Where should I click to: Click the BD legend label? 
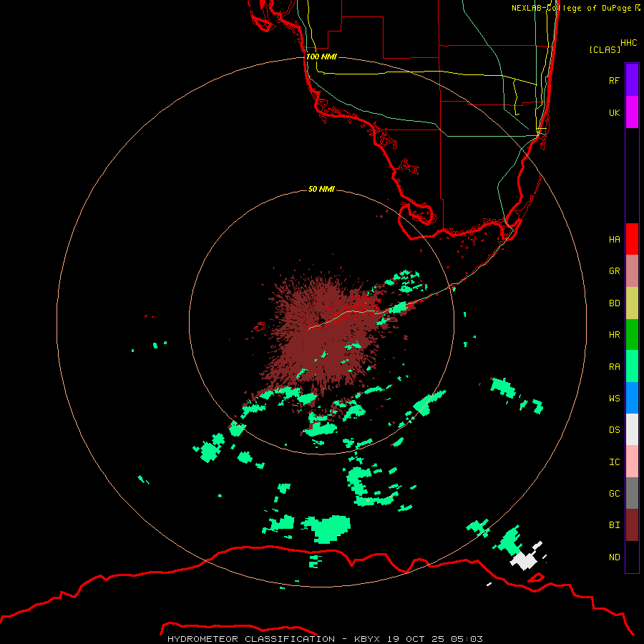click(615, 303)
